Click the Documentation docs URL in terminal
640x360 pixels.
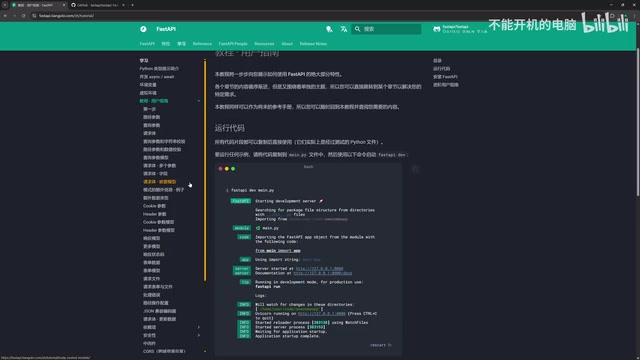322,273
